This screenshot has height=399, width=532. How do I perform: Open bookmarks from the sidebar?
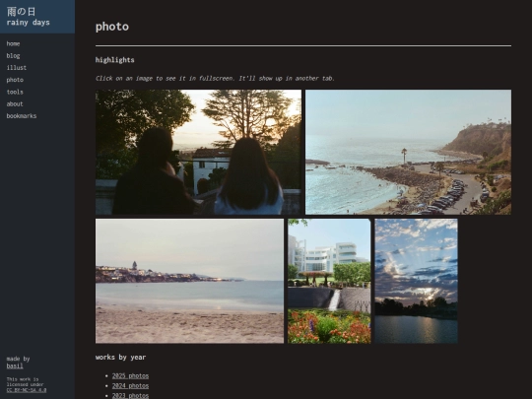[22, 116]
